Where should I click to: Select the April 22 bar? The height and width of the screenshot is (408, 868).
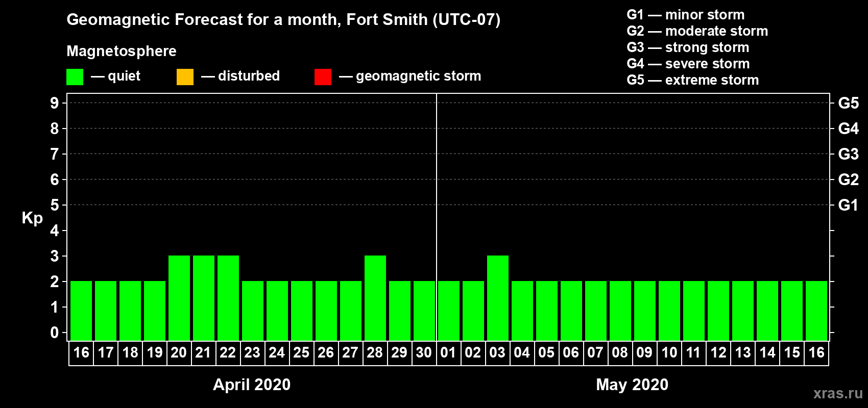[228, 298]
